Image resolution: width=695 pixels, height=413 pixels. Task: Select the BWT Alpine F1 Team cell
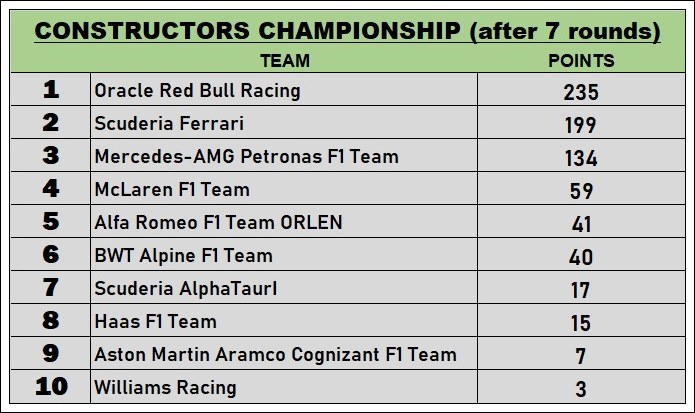[284, 254]
